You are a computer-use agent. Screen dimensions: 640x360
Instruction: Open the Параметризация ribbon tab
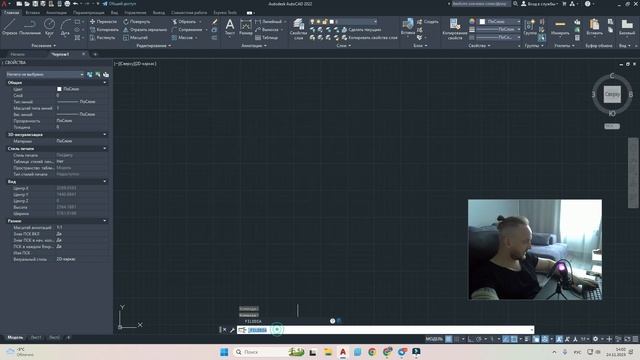click(x=89, y=13)
